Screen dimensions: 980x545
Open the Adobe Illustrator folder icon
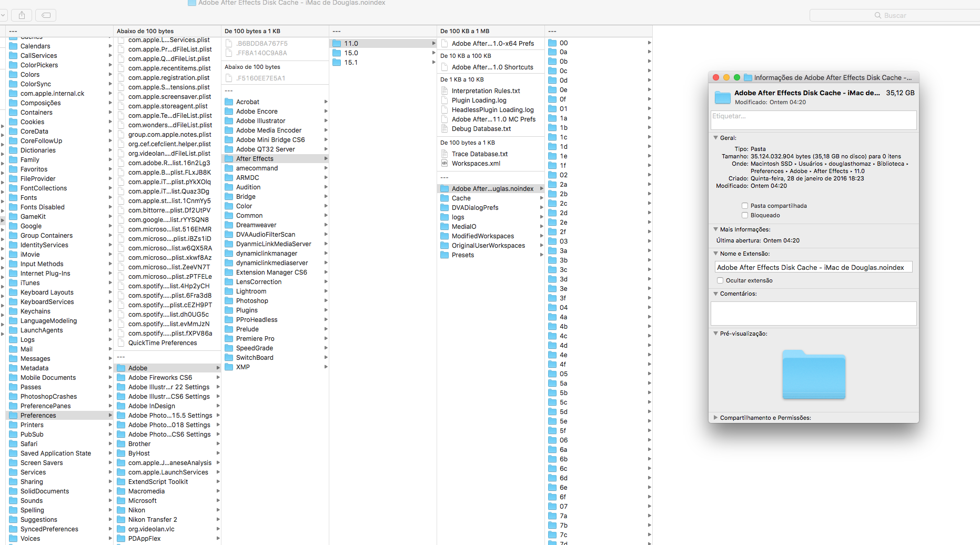pyautogui.click(x=229, y=121)
